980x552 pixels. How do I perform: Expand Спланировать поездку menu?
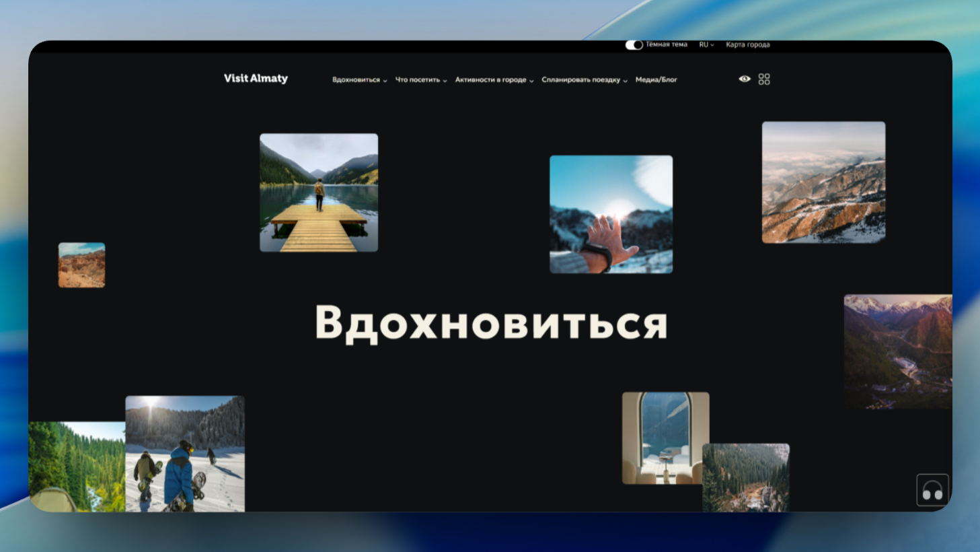pos(585,80)
